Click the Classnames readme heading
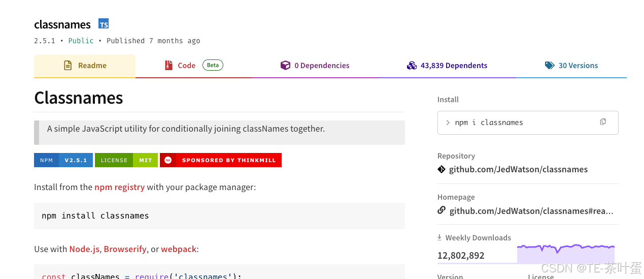Screen dimensions: 644x279 [x=79, y=98]
